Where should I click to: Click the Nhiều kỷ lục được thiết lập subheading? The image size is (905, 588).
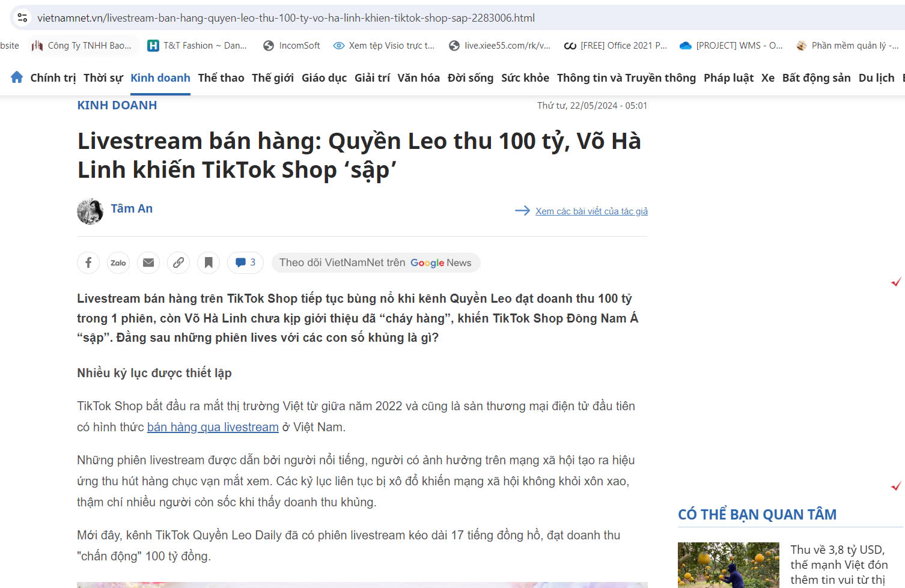[x=154, y=373]
